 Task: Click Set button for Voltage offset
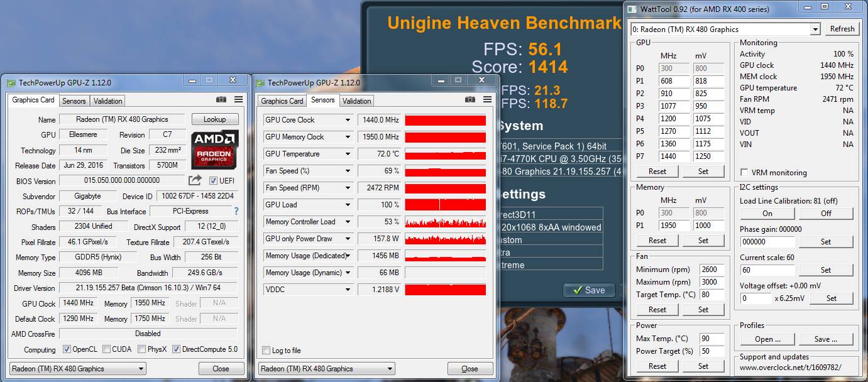click(832, 298)
